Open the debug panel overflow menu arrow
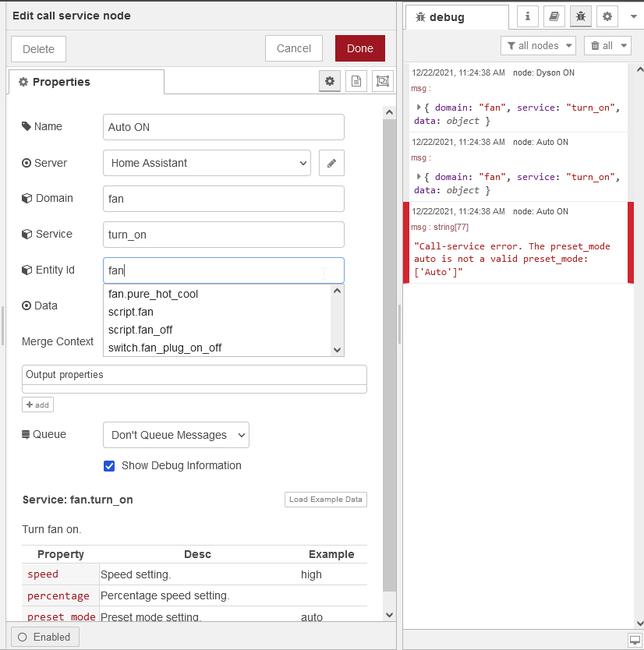Image resolution: width=644 pixels, height=650 pixels. click(x=633, y=16)
